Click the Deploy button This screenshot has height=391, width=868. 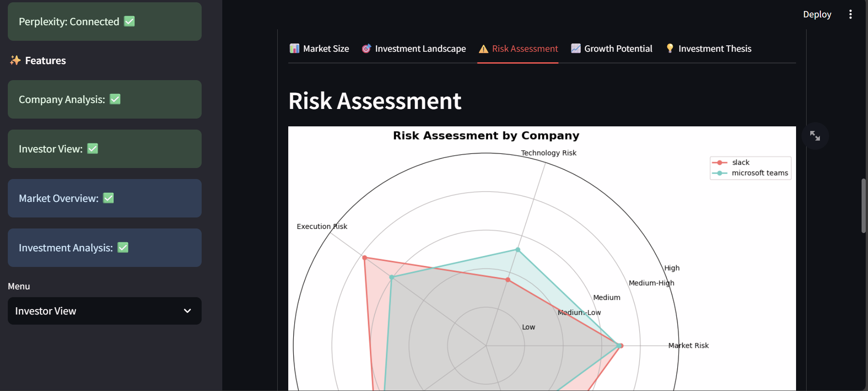pyautogui.click(x=817, y=14)
